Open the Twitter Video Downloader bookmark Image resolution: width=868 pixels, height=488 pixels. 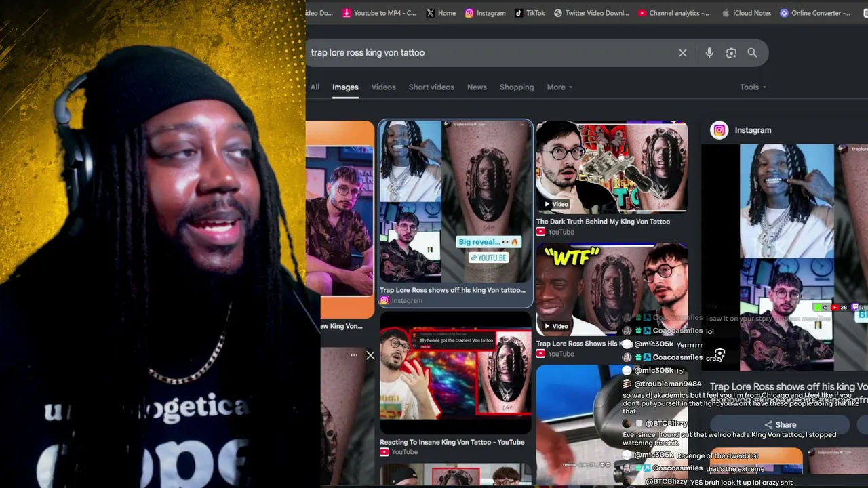tap(591, 13)
